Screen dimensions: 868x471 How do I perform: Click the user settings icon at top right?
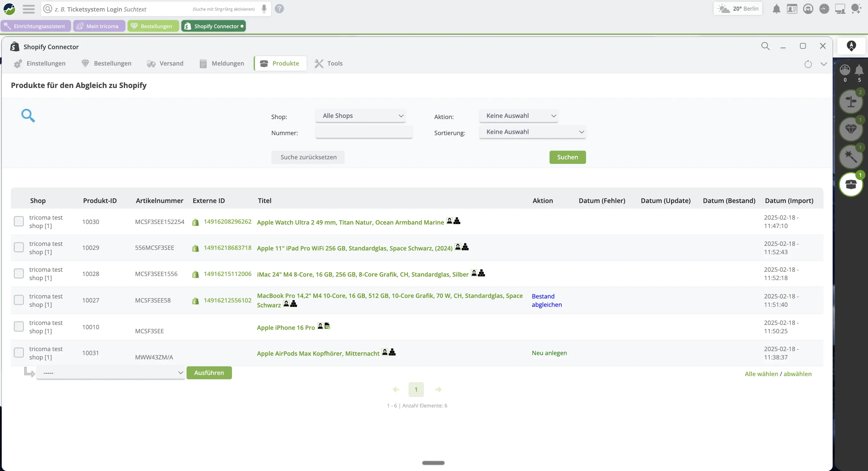856,9
